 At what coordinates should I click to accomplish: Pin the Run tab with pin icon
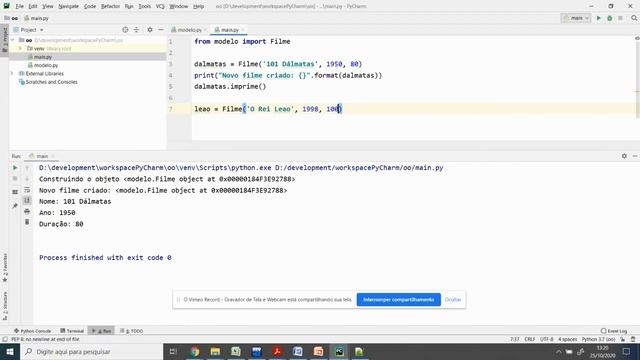pos(15,206)
